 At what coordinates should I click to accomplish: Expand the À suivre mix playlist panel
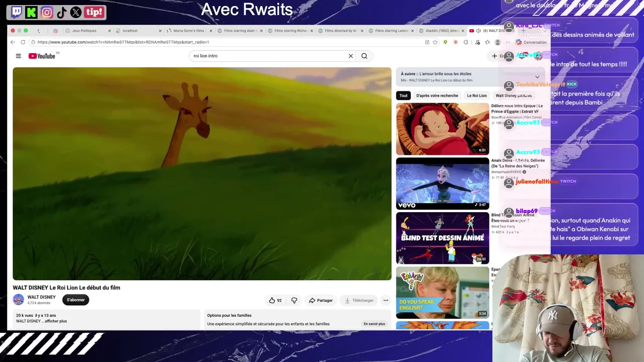[537, 77]
